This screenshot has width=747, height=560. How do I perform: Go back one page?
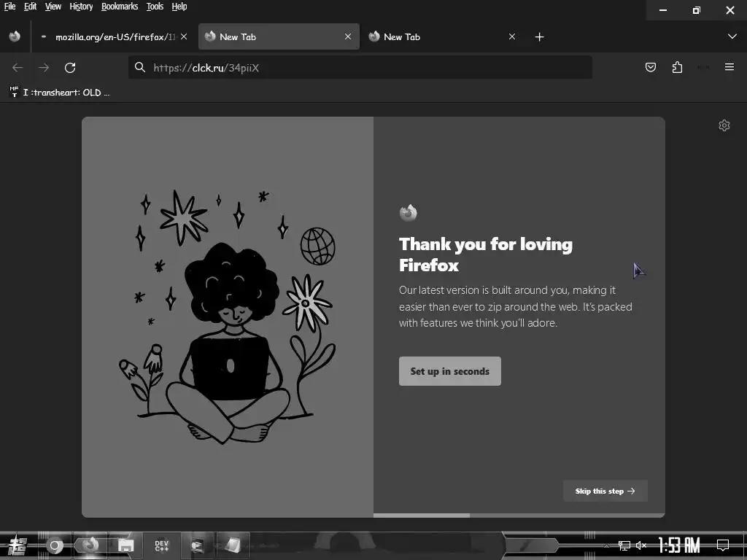pos(18,68)
